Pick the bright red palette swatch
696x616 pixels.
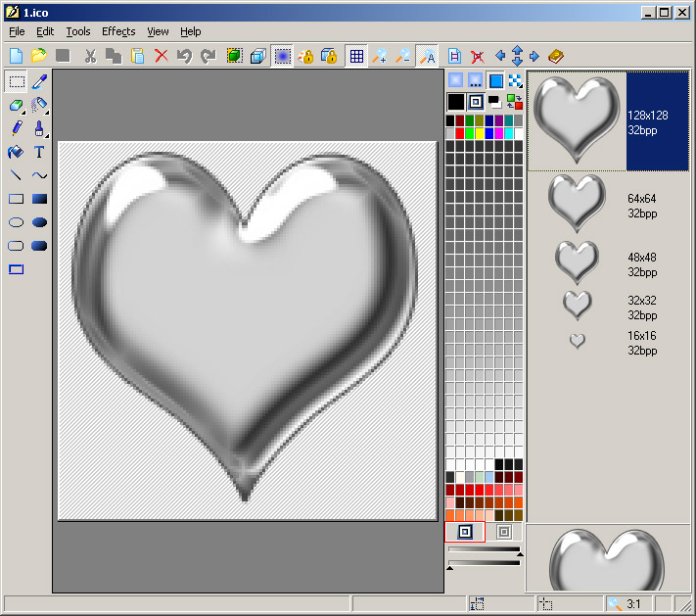(x=460, y=133)
